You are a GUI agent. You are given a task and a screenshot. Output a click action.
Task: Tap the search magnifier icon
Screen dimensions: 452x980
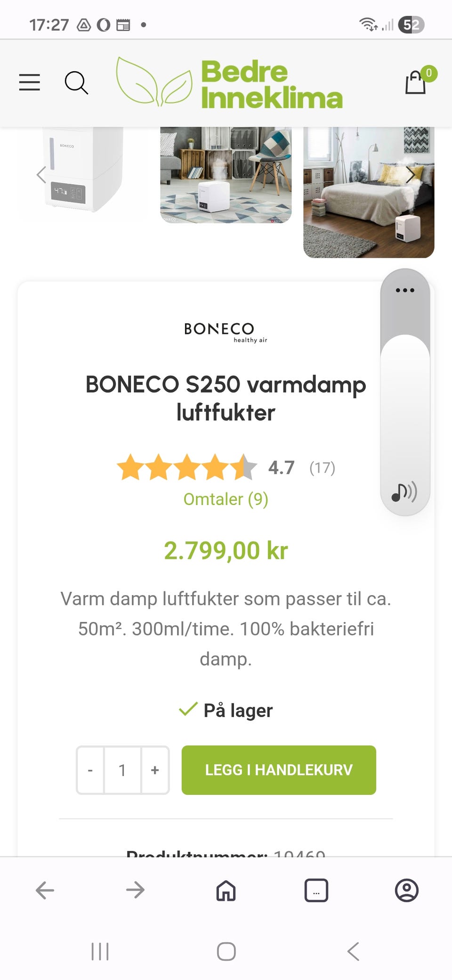76,83
